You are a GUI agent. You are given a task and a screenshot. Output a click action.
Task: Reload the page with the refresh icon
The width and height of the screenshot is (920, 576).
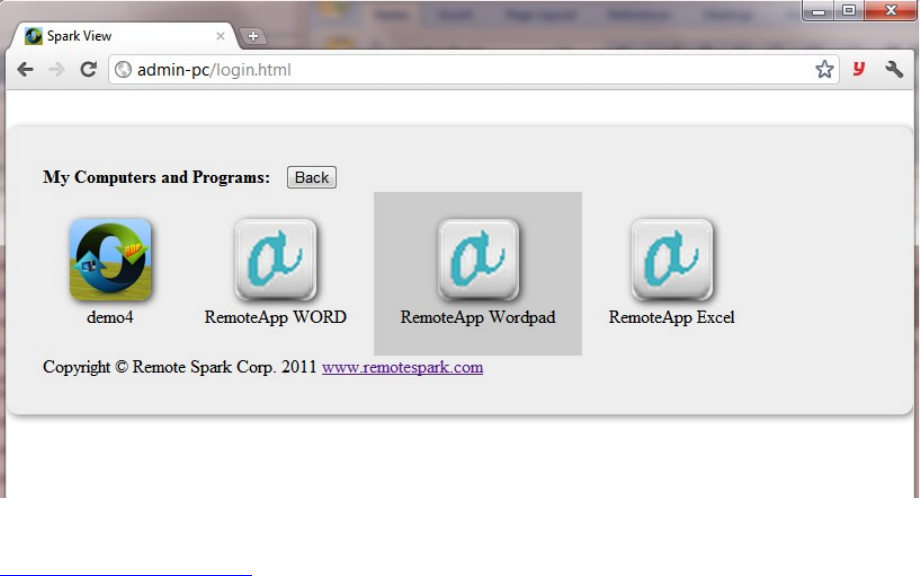pos(89,70)
